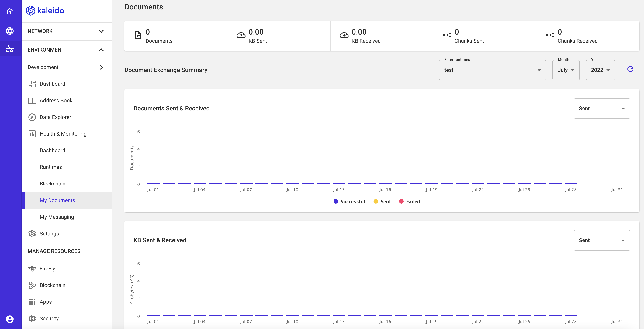This screenshot has width=644, height=329.
Task: Open Sent dropdown in KB Sent & Received
Action: (x=602, y=240)
